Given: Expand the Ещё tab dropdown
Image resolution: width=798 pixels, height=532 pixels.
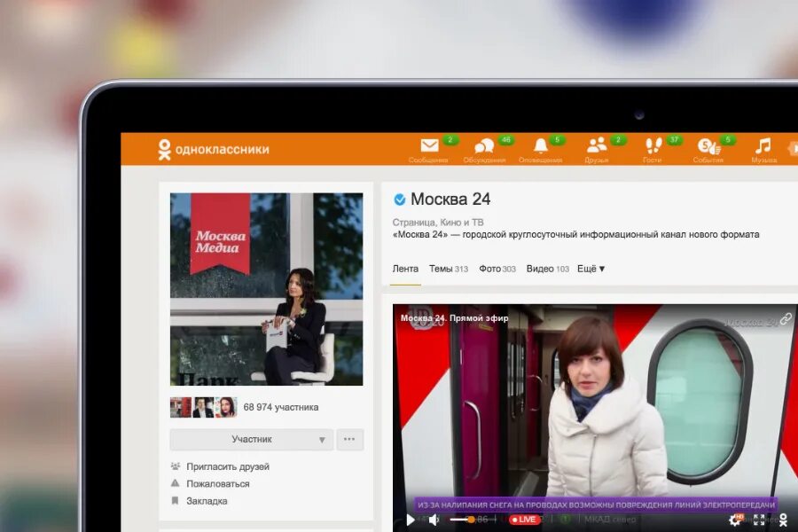Looking at the screenshot, I should [591, 269].
